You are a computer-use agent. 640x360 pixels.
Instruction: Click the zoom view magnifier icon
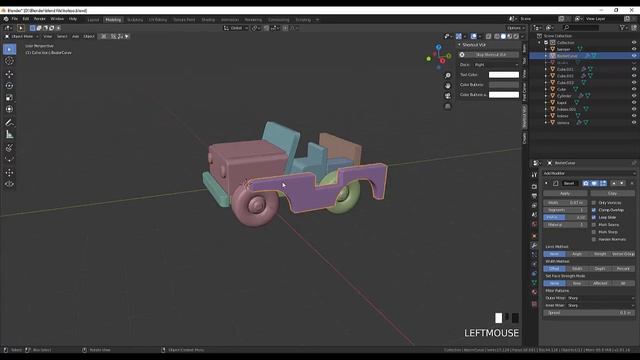pyautogui.click(x=448, y=76)
